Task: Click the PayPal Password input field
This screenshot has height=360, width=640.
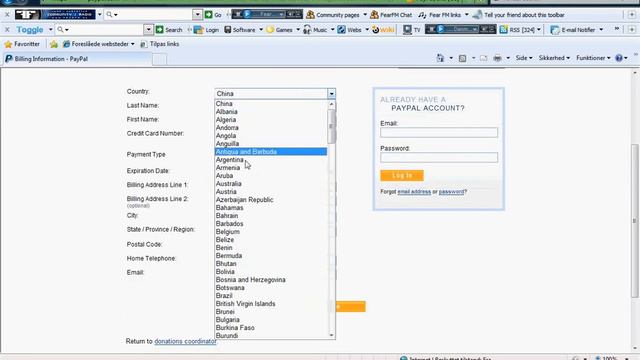Action: click(439, 158)
